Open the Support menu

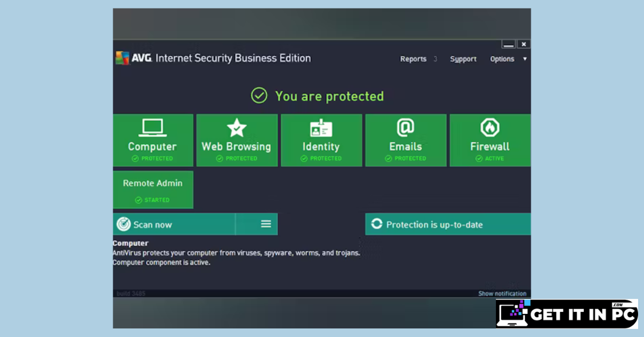click(463, 59)
